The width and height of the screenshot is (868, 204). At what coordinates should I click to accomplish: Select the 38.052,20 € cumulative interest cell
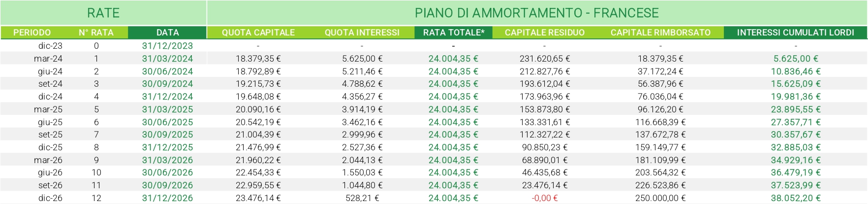[796, 198]
